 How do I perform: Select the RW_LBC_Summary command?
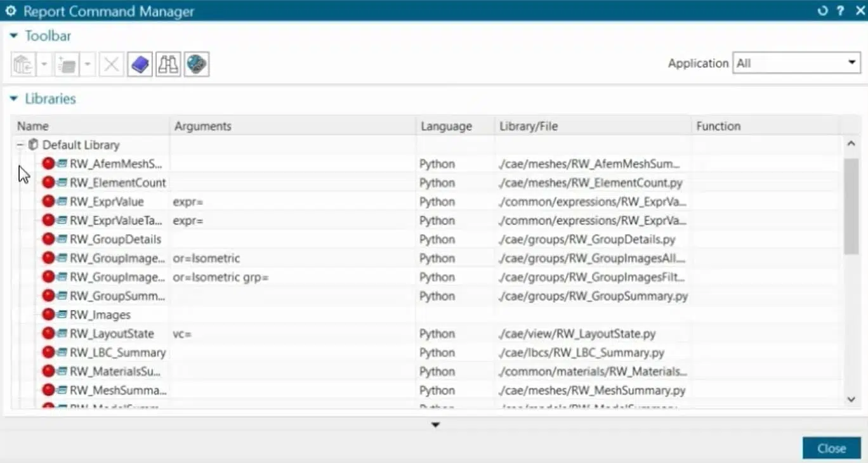(x=117, y=353)
